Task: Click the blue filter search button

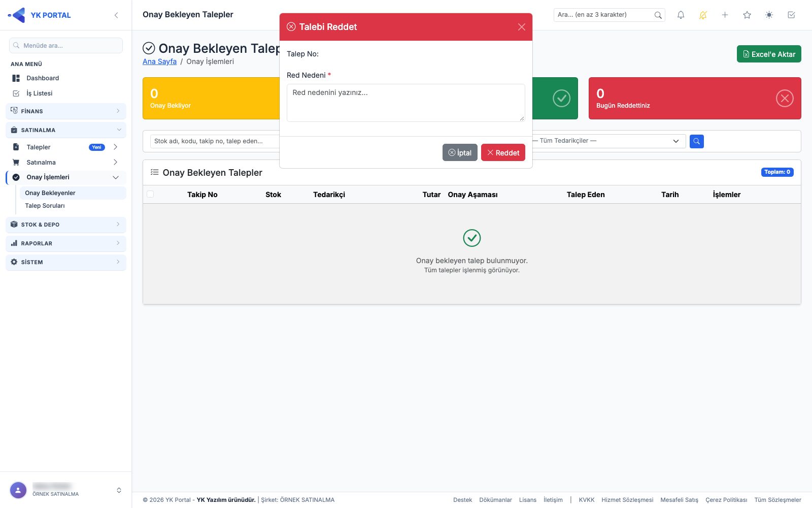Action: [697, 141]
